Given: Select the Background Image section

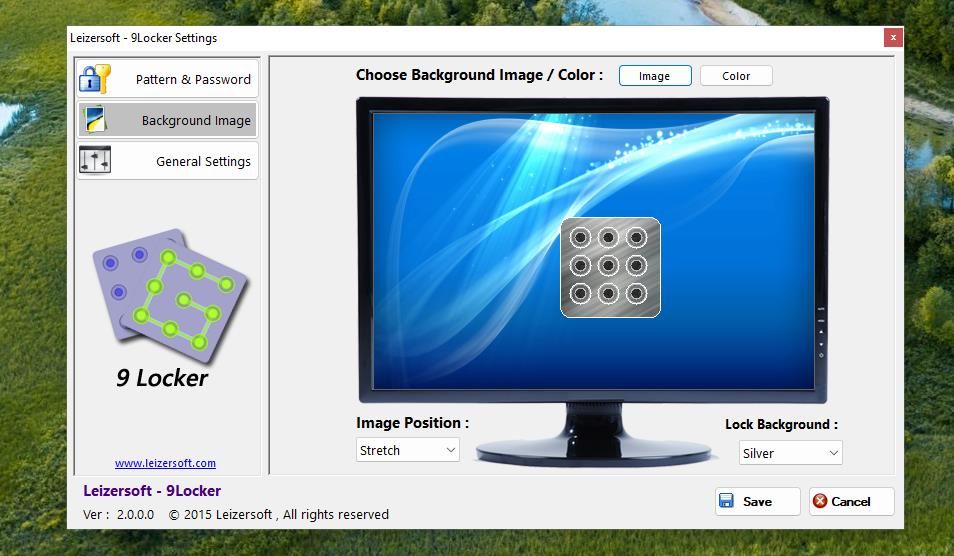Looking at the screenshot, I should coord(167,120).
